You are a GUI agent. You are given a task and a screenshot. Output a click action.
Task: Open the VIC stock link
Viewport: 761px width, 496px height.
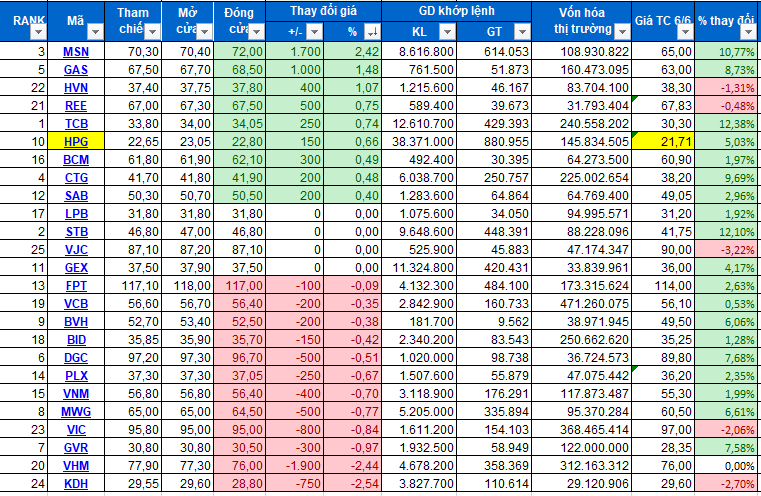point(76,430)
